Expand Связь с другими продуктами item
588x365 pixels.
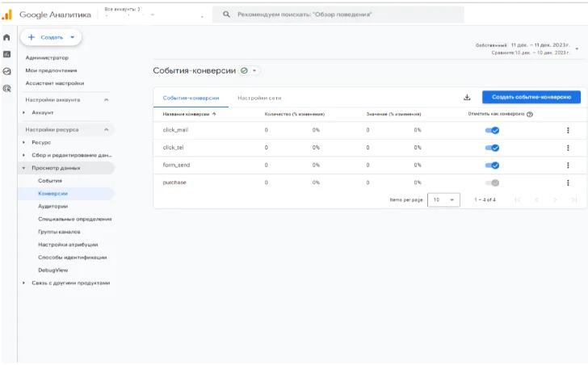click(x=23, y=283)
